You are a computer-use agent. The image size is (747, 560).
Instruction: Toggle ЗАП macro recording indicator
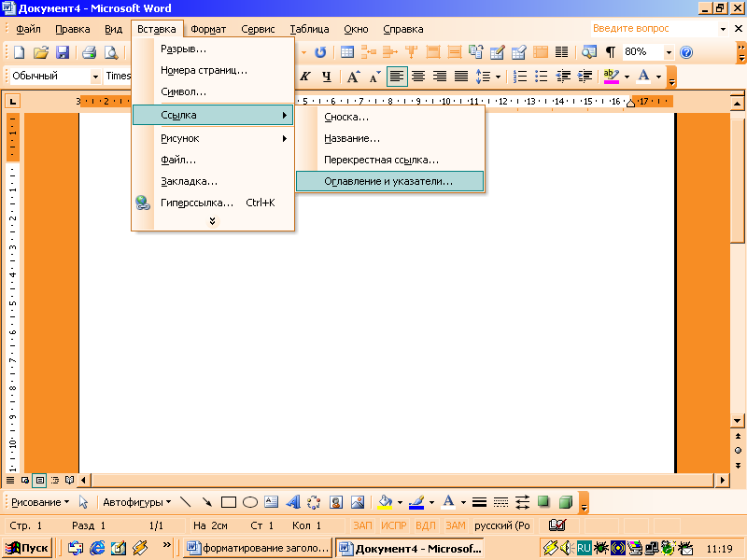click(362, 525)
